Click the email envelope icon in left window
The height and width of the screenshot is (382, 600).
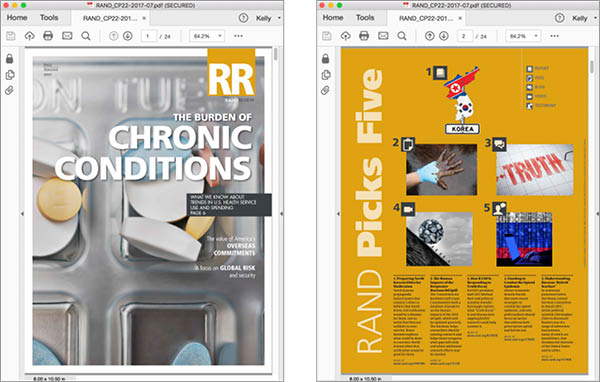pos(67,36)
